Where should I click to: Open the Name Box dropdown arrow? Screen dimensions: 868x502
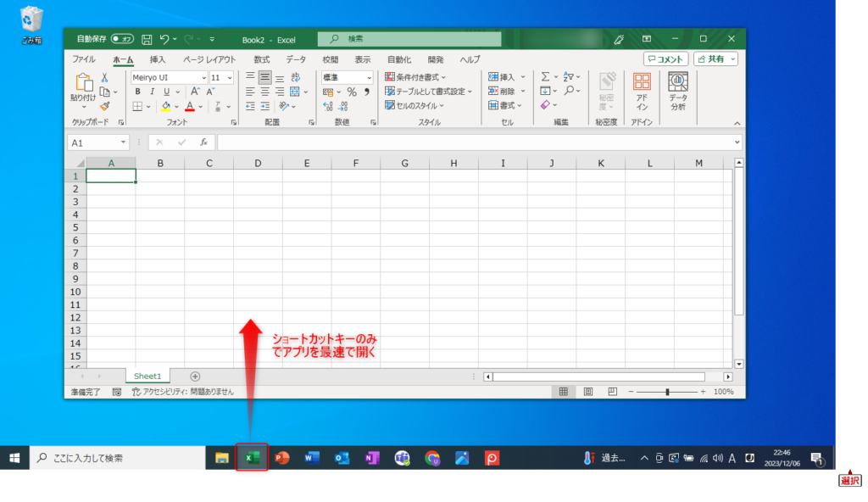123,142
